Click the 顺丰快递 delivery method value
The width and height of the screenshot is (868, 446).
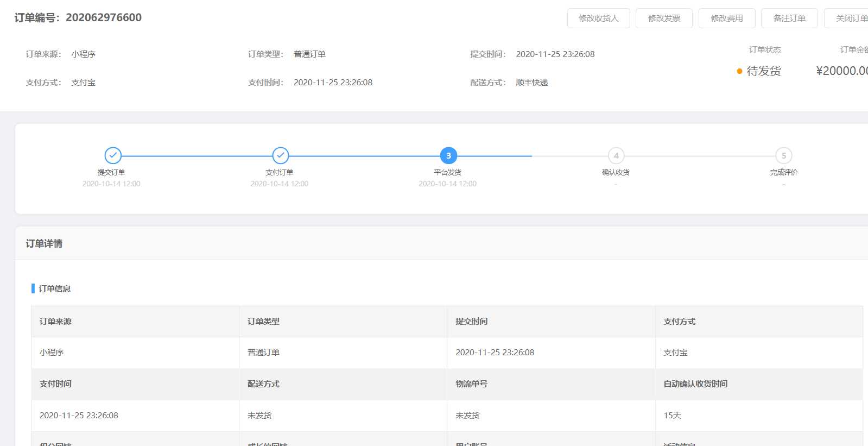pos(532,83)
